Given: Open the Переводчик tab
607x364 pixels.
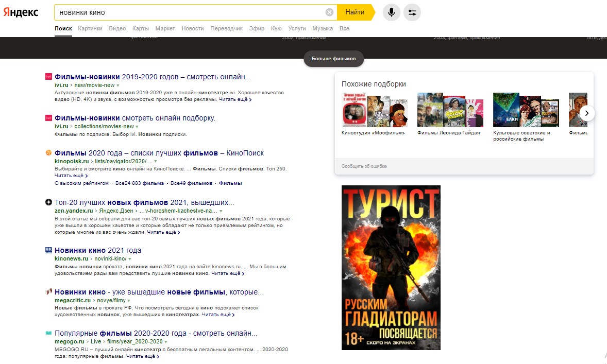Looking at the screenshot, I should click(226, 28).
